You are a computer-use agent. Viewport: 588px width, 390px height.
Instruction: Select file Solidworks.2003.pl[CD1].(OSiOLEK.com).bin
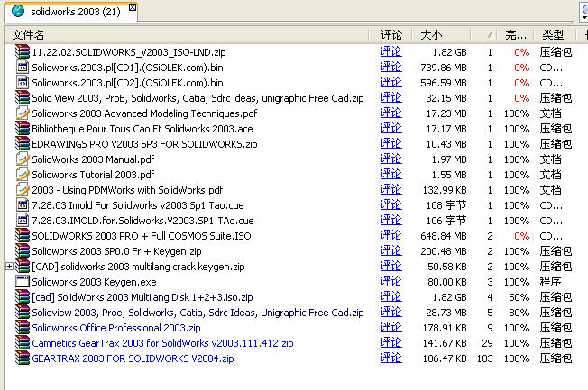pyautogui.click(x=127, y=68)
